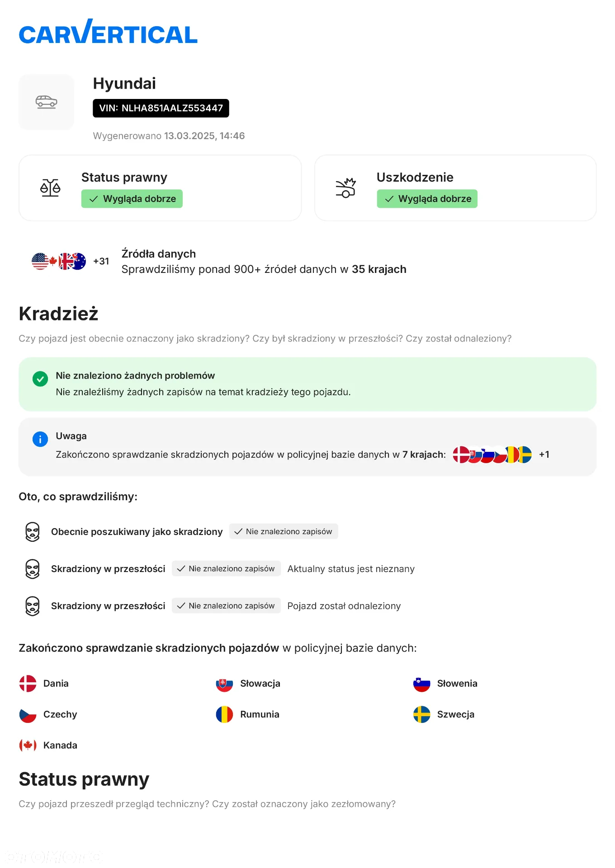This screenshot has height=868, width=615.
Task: Click the carVertical logo
Action: click(x=108, y=32)
